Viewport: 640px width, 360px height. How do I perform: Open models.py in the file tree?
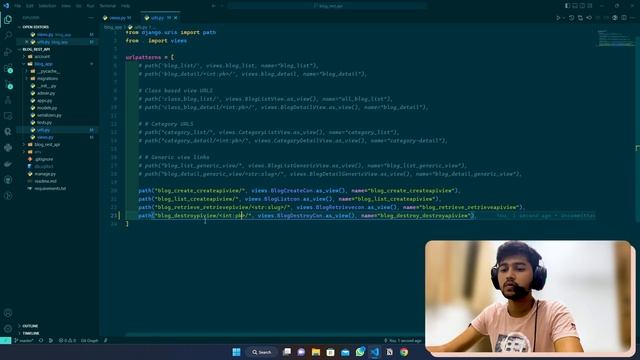[x=57, y=108]
